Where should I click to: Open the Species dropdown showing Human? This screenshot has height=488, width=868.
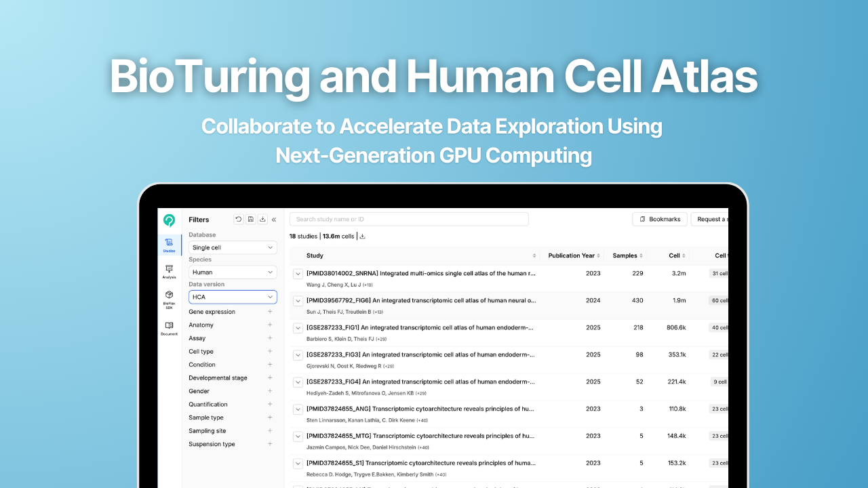233,272
